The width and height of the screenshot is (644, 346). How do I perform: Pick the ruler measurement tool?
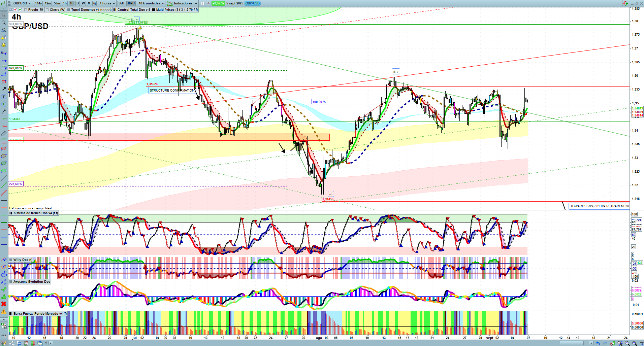(4, 134)
